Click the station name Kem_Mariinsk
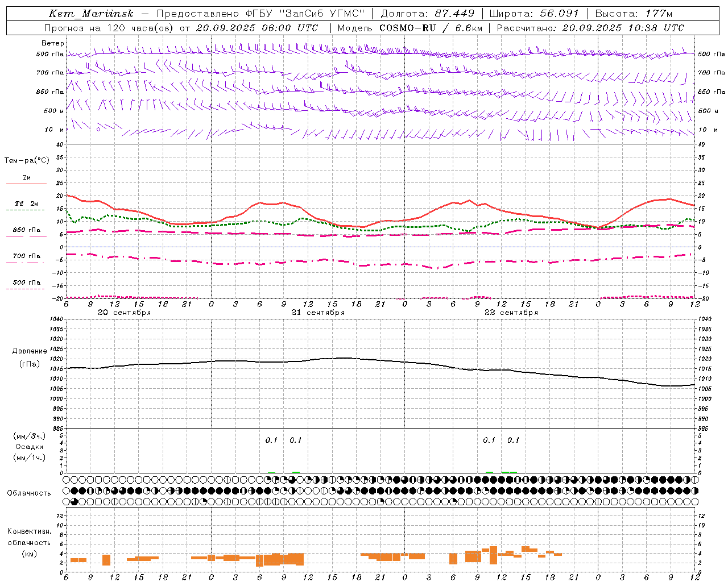Image resolution: width=728 pixels, height=582 pixels. pos(92,14)
